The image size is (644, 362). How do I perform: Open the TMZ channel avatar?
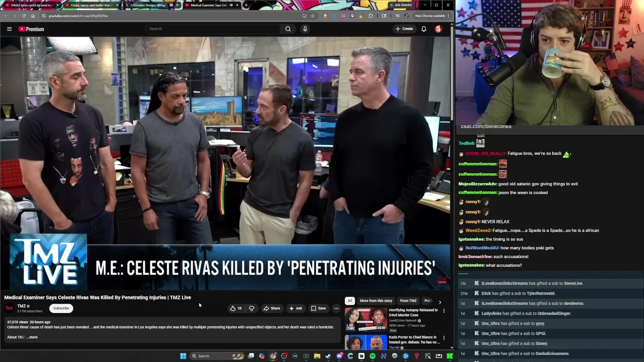tap(9, 308)
